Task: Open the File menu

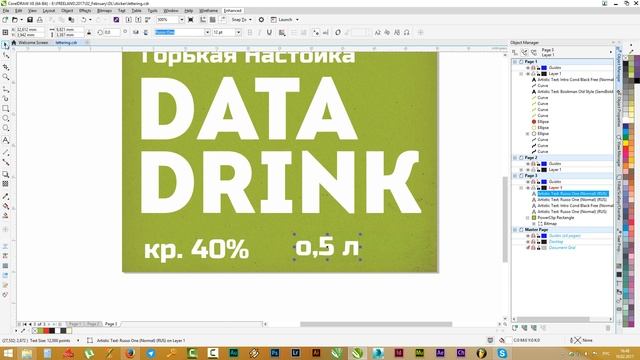Action: coord(6,11)
